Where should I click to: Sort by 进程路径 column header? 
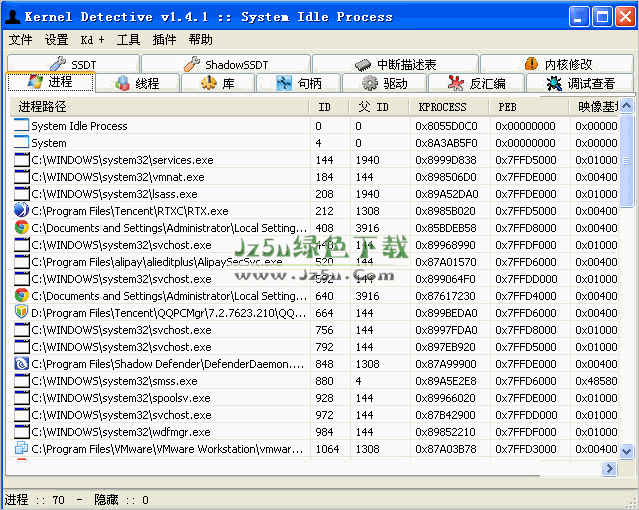pos(160,107)
